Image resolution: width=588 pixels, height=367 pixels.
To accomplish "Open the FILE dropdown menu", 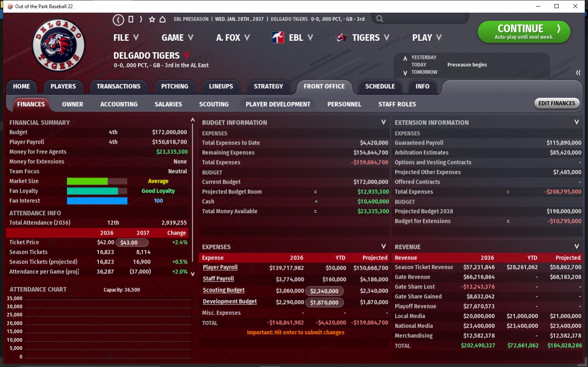I will [x=126, y=38].
